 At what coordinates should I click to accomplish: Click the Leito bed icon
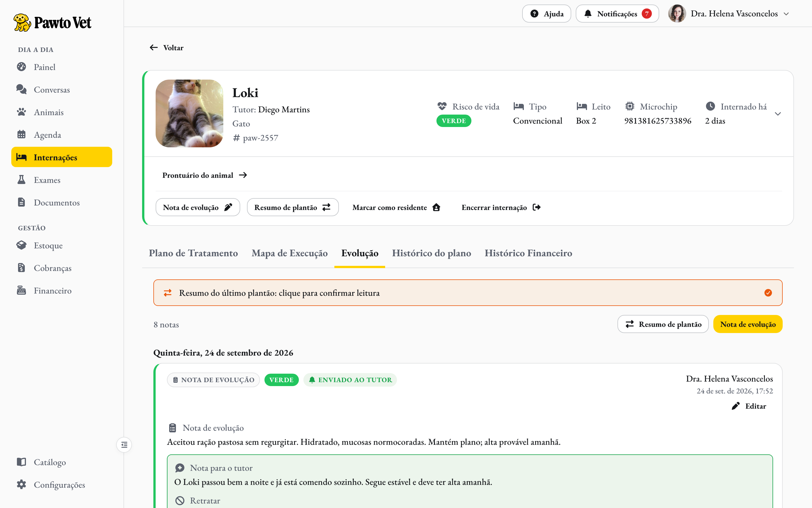point(581,106)
